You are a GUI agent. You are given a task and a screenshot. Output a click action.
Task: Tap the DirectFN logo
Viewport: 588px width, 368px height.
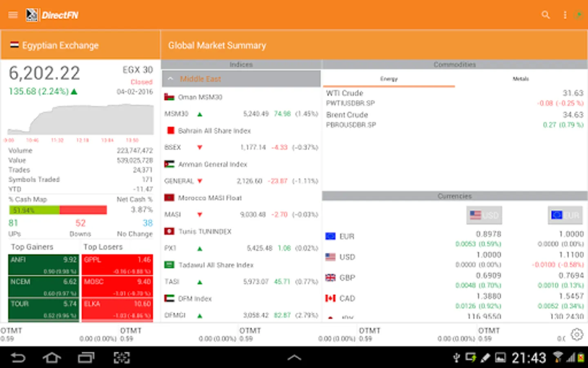pos(52,15)
